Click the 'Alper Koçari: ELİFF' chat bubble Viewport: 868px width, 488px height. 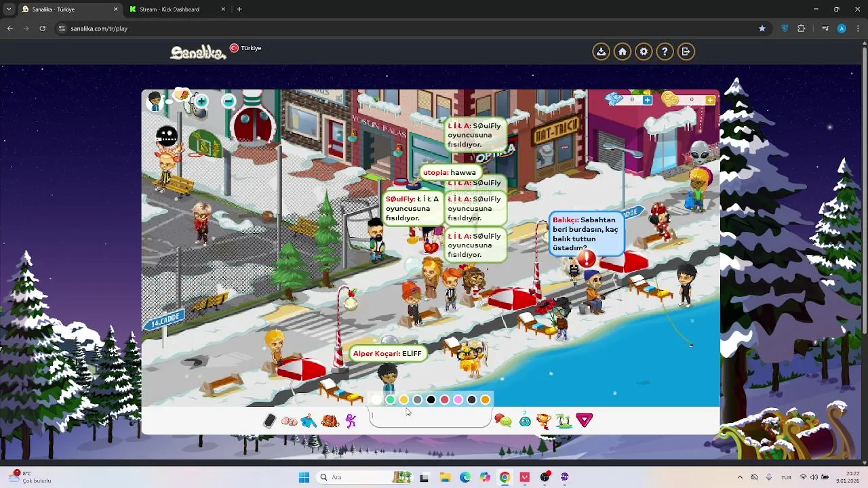click(x=387, y=353)
